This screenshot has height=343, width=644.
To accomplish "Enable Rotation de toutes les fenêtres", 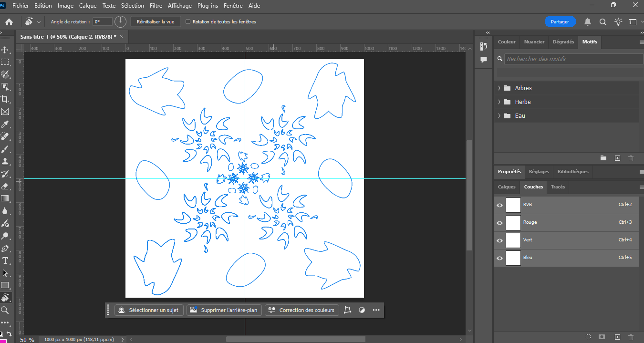I will click(x=188, y=21).
